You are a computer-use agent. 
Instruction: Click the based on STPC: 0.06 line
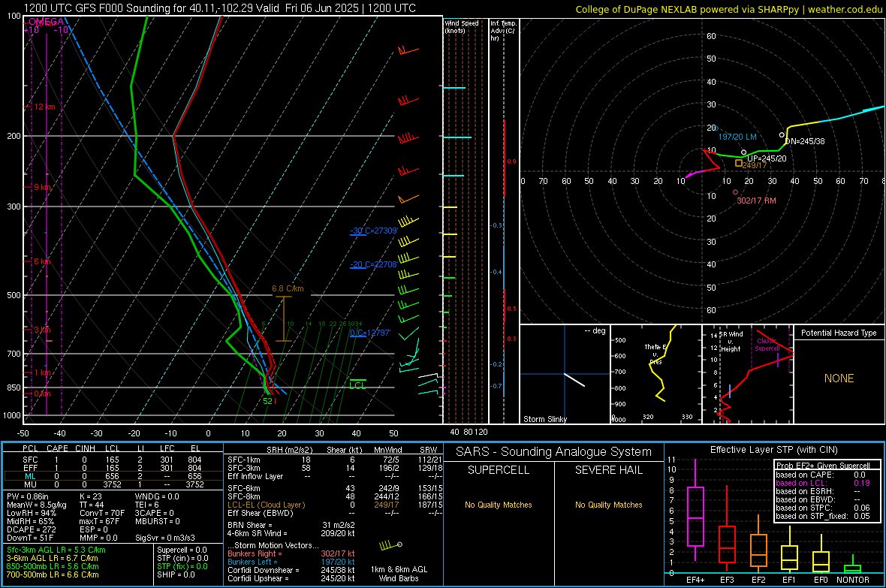click(x=823, y=508)
